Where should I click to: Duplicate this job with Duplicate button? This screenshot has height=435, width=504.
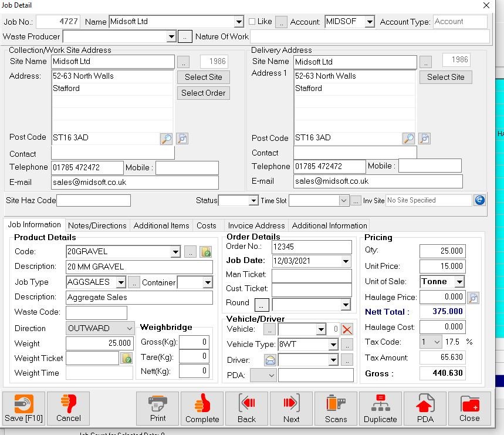(380, 409)
